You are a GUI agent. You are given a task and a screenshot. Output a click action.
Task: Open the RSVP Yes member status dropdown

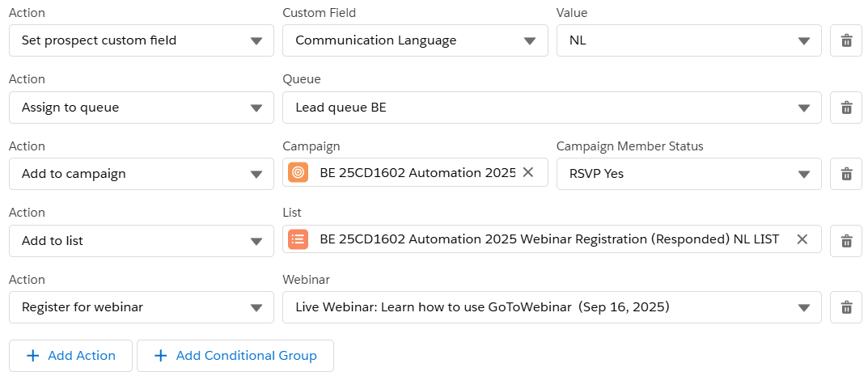click(688, 174)
